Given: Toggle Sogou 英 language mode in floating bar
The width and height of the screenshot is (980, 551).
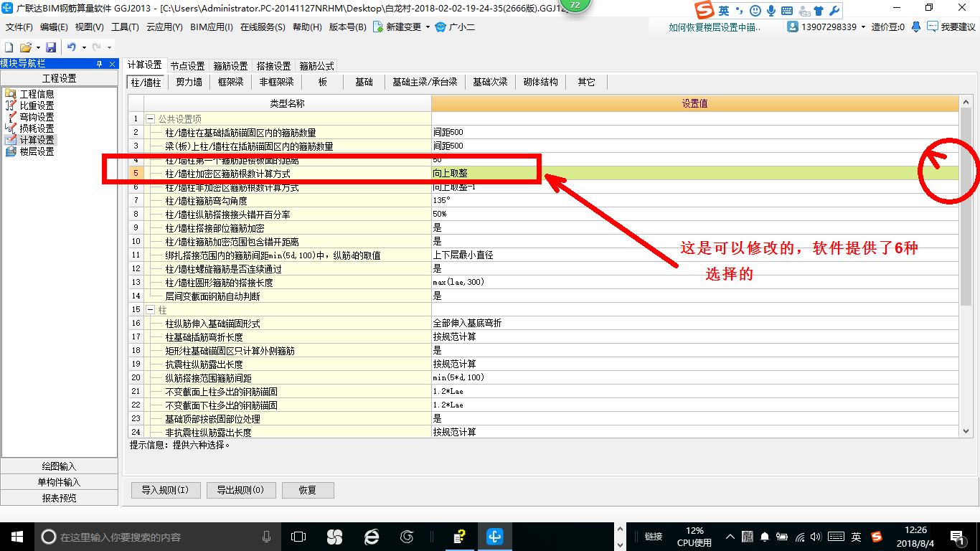Looking at the screenshot, I should click(723, 11).
